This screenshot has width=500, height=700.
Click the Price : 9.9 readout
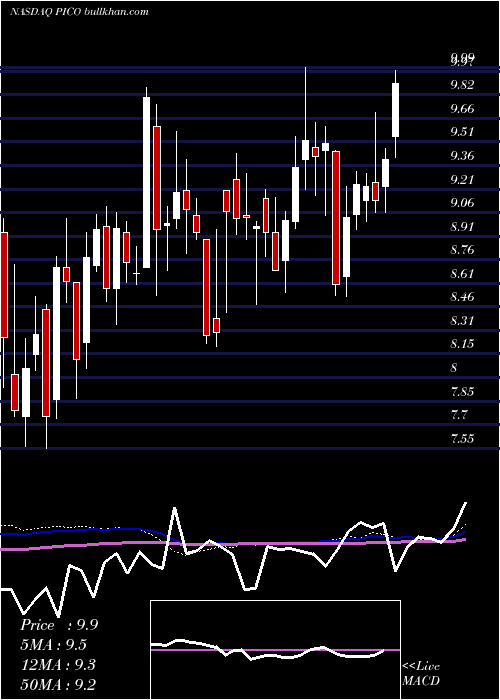tap(59, 625)
